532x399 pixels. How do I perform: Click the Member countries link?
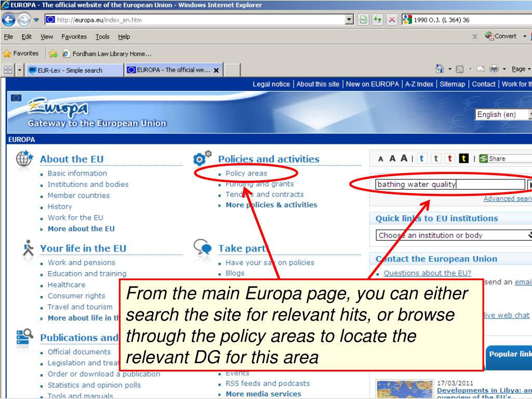pyautogui.click(x=79, y=196)
